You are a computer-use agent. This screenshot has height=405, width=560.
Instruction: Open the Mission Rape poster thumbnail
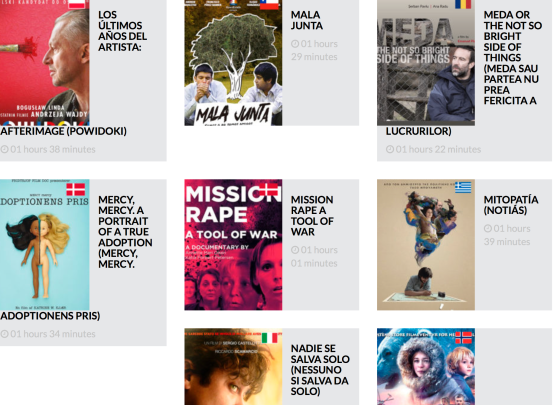pos(233,245)
